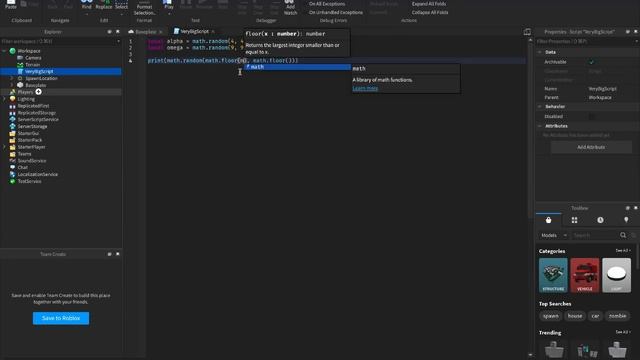640x360 pixels.
Task: Click the SpawnLocation icon in Explorer
Action: tap(20, 78)
